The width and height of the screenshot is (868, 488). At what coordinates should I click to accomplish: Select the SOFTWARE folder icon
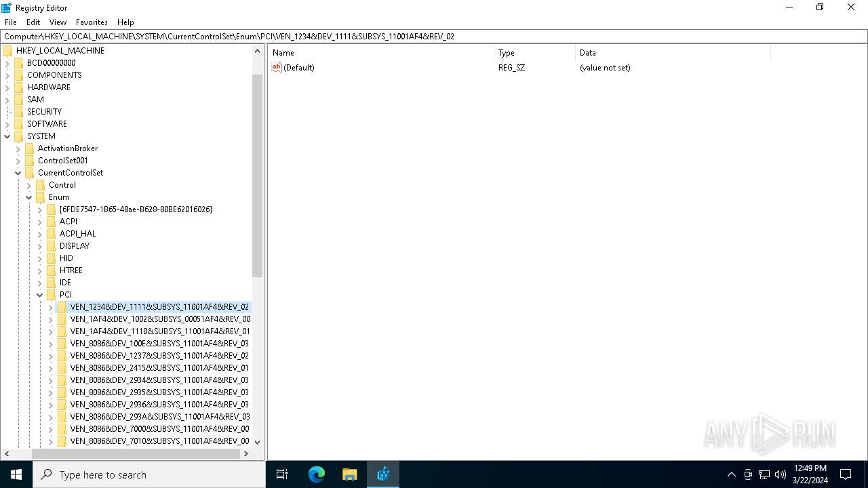coord(19,124)
